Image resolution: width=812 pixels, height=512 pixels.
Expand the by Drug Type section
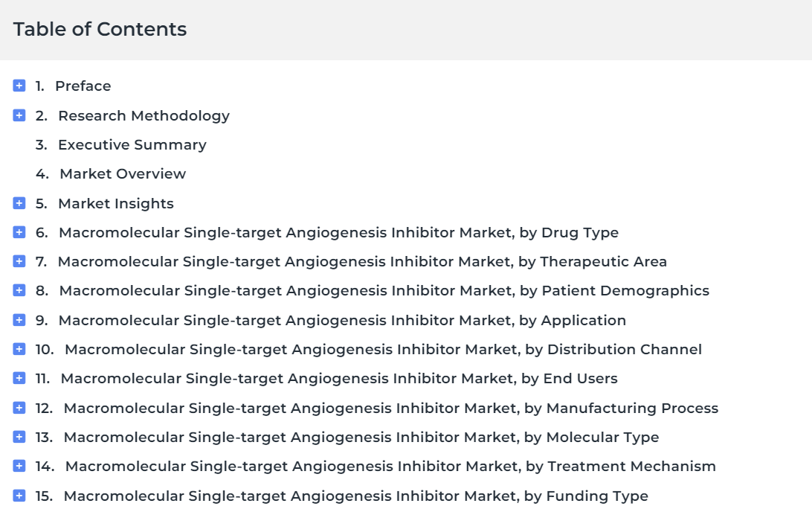[19, 232]
